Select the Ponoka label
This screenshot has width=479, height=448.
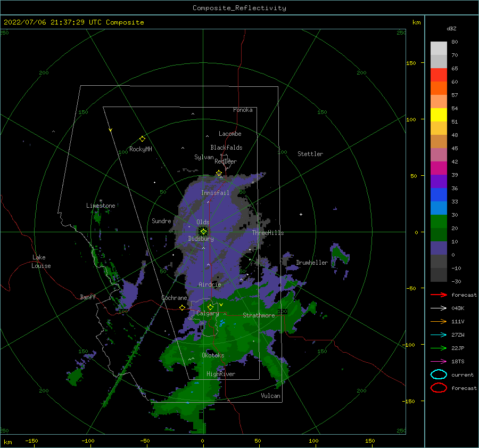[243, 110]
